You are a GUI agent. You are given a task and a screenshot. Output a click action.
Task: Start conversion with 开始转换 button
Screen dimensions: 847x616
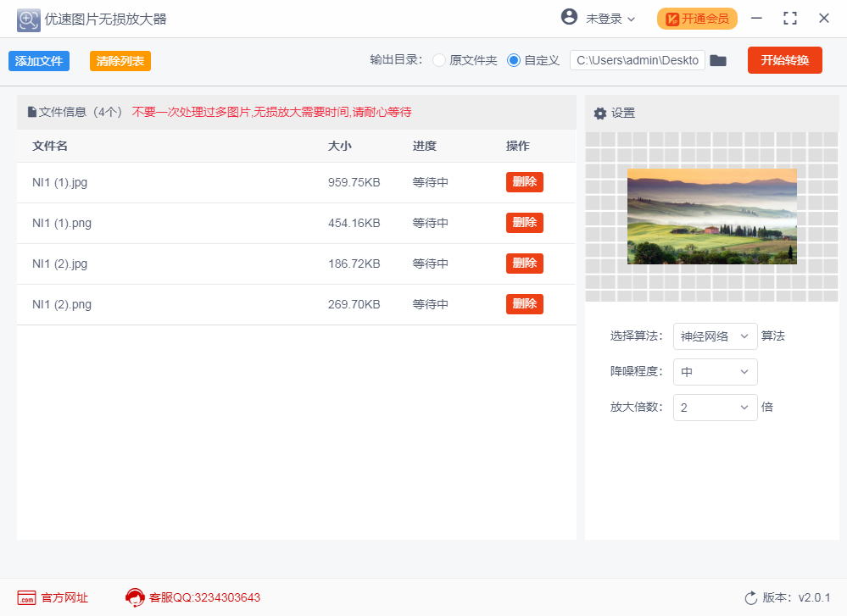click(785, 60)
